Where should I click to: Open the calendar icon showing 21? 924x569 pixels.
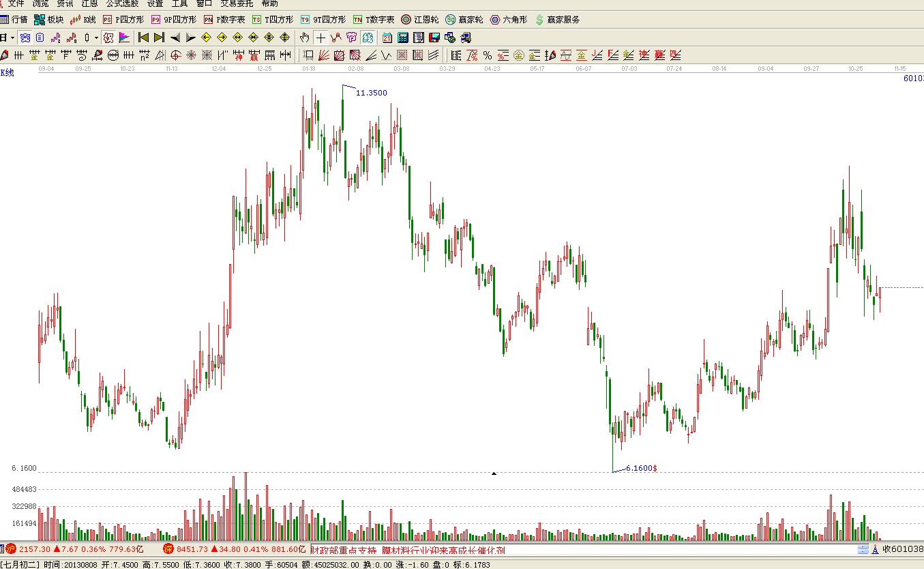coord(387,37)
